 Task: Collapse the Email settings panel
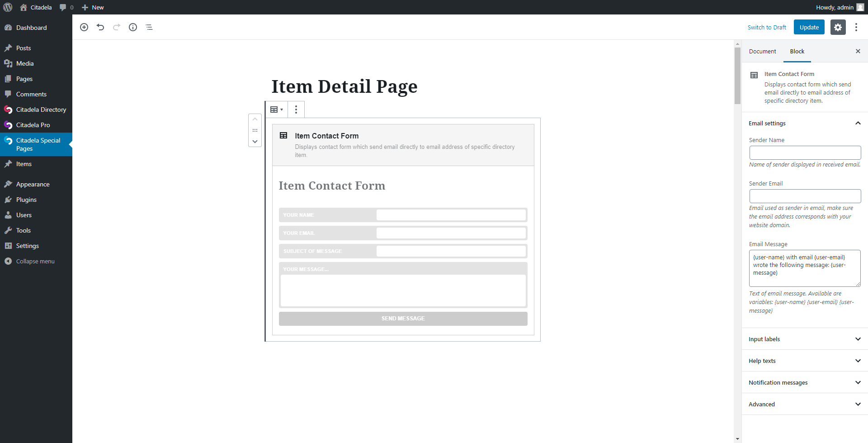pyautogui.click(x=858, y=123)
